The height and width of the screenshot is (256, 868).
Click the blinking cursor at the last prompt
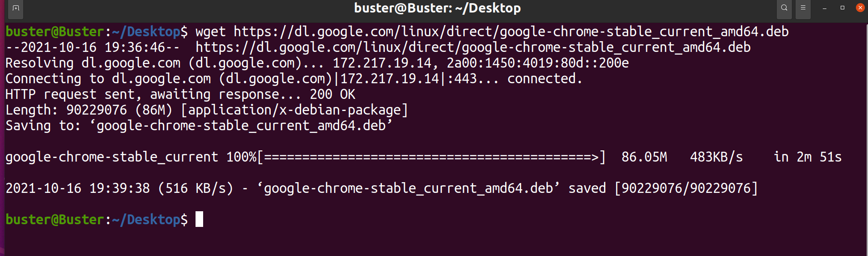click(x=200, y=219)
